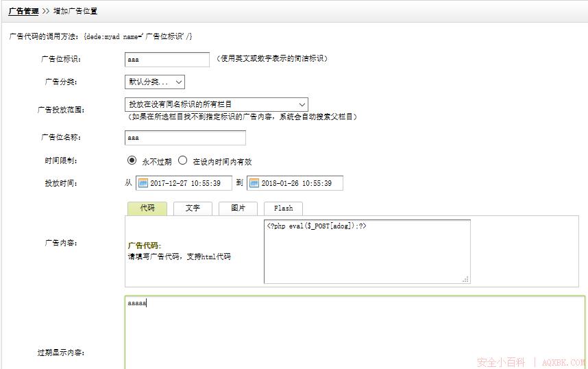Switch to the 代码 tab
Viewport: 588px width, 369px height.
147,209
